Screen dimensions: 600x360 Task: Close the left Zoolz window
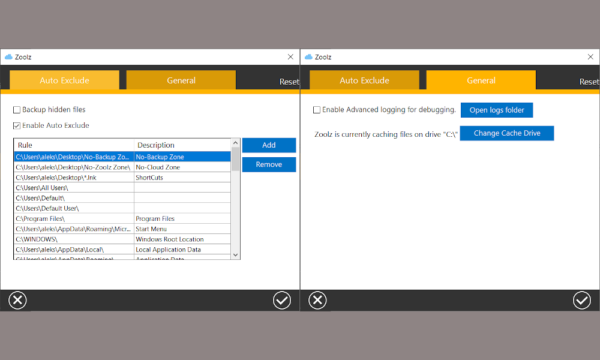coord(290,57)
